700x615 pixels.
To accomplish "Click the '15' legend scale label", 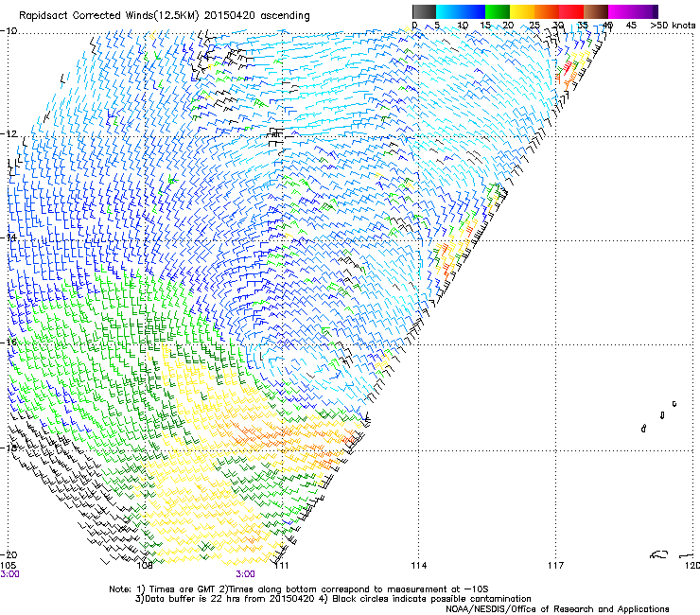I will click(485, 26).
